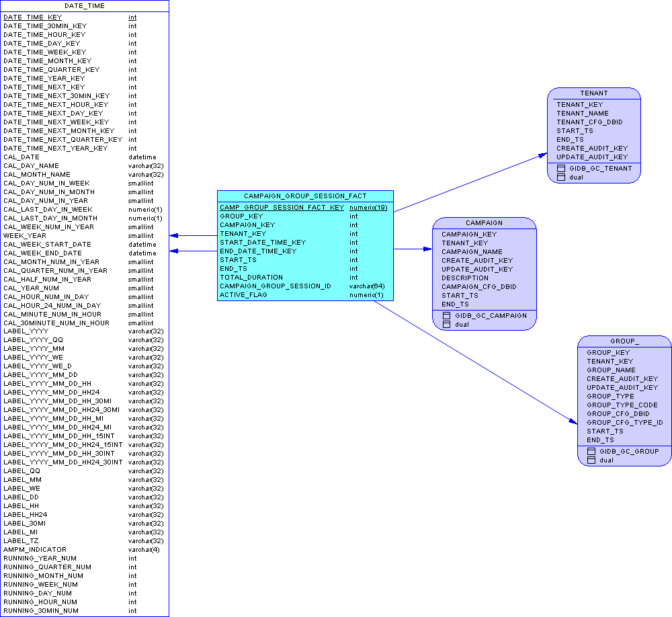This screenshot has height=617, width=672.
Task: Select CAMPAIGN_CFG_DBID in CAMPAIGN
Action: pyautogui.click(x=478, y=287)
